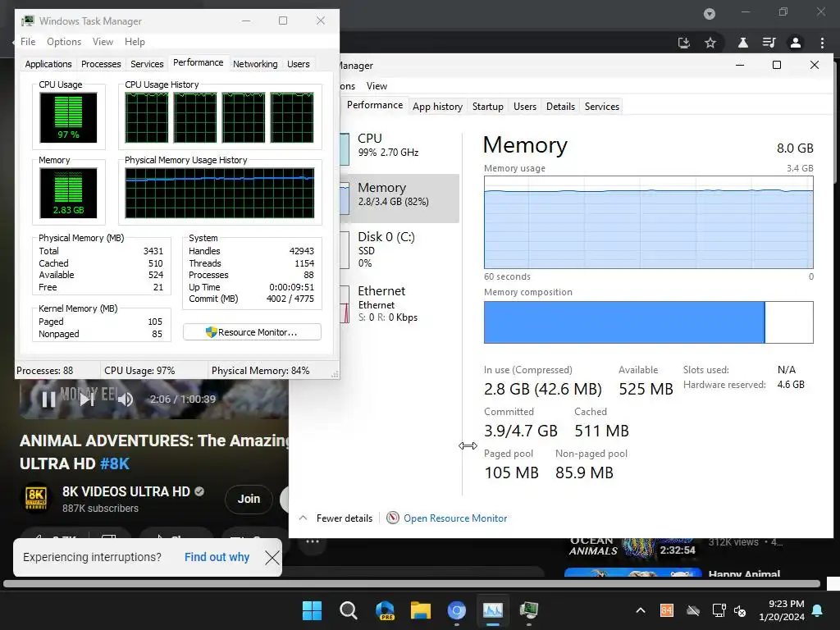Screen dimensions: 840x630
Task: Open the Details tab
Action: tap(560, 106)
